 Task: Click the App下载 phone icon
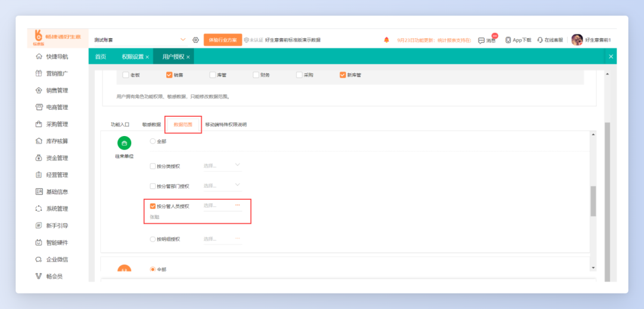[508, 40]
